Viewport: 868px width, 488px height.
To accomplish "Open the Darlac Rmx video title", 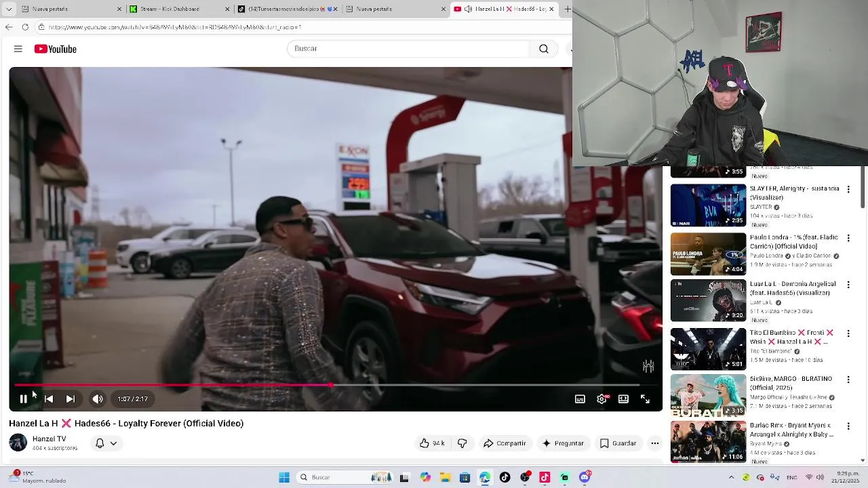I will pyautogui.click(x=791, y=430).
